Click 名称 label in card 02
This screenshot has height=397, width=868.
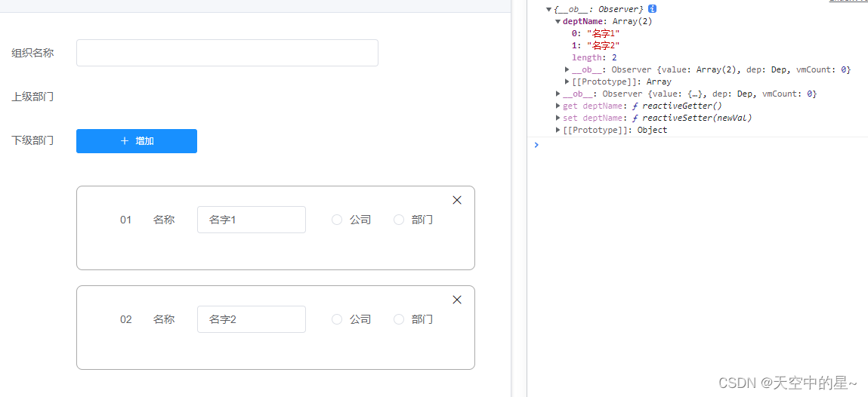164,319
